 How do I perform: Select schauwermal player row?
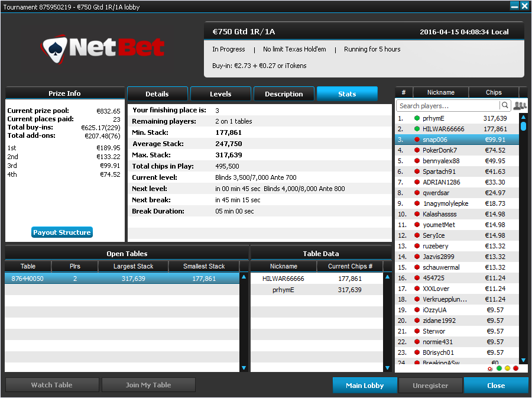[457, 267]
